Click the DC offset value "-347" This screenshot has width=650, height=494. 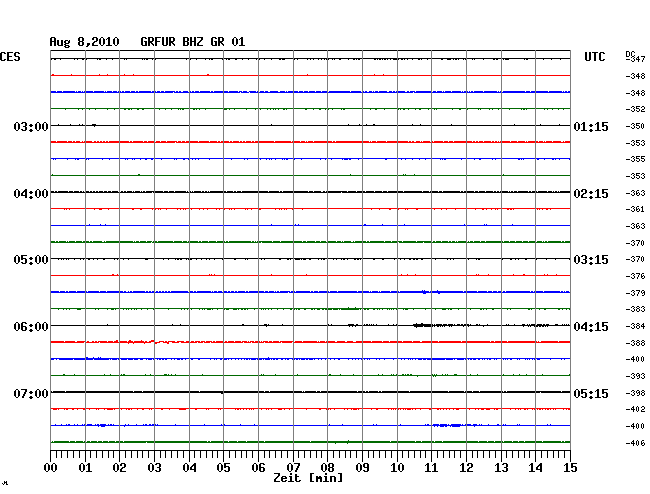pos(635,59)
